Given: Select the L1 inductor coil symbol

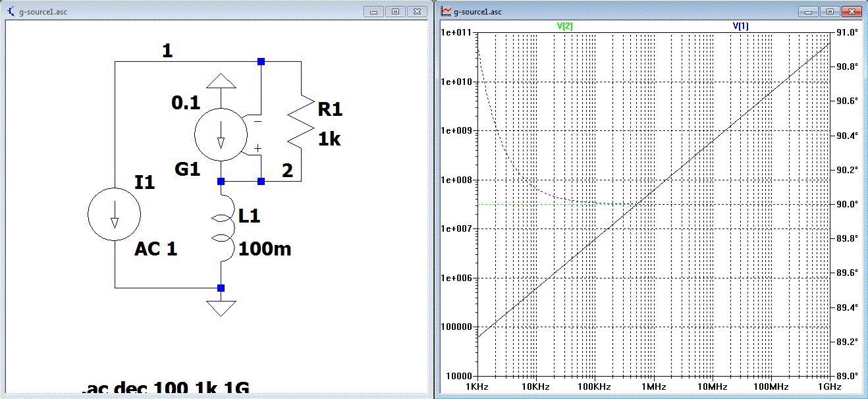Looking at the screenshot, I should point(221,228).
